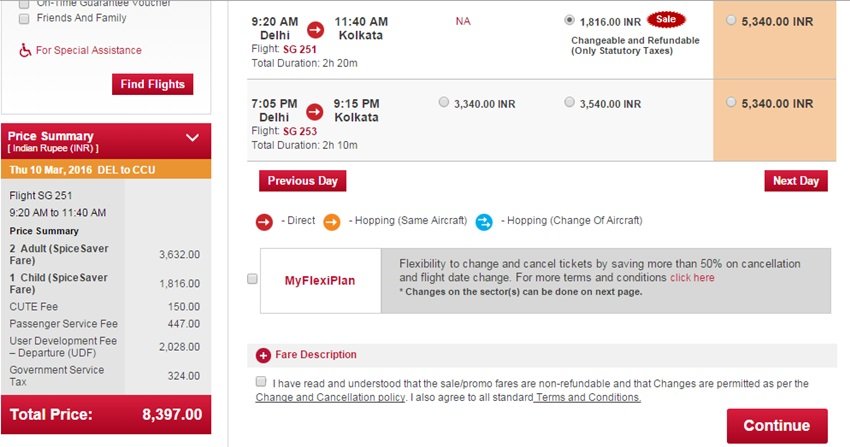Select the 3,540.00 INR fare radio button

click(x=569, y=102)
